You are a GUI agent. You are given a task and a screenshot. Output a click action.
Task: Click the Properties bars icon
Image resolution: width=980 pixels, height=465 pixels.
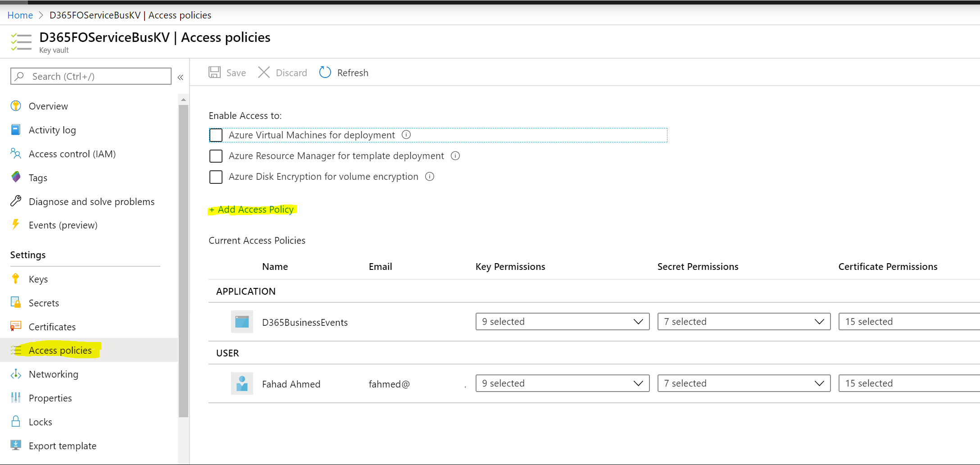[16, 397]
